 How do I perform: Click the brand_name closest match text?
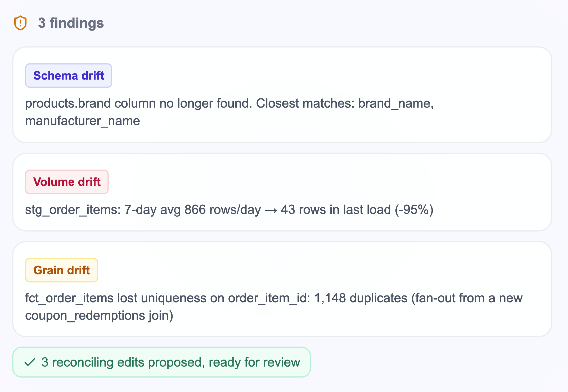pos(394,103)
